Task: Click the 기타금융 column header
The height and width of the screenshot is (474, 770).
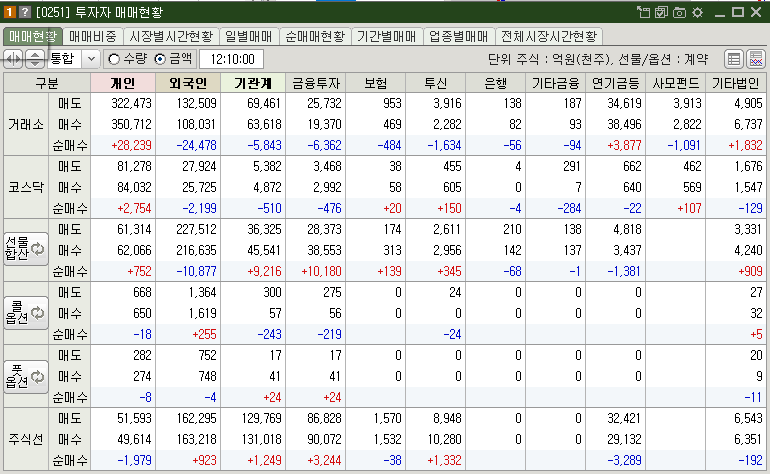Action: pyautogui.click(x=555, y=83)
